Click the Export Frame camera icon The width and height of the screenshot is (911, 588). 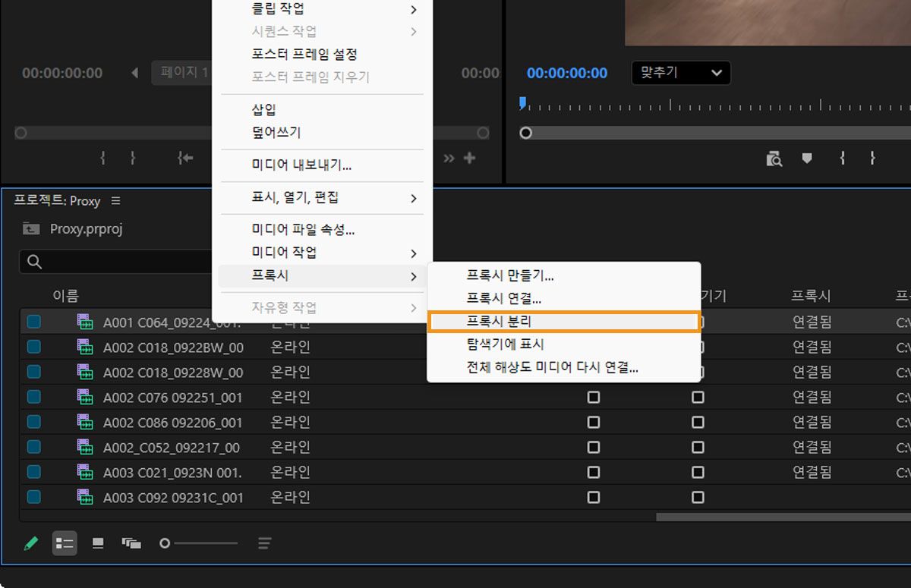[x=774, y=159]
